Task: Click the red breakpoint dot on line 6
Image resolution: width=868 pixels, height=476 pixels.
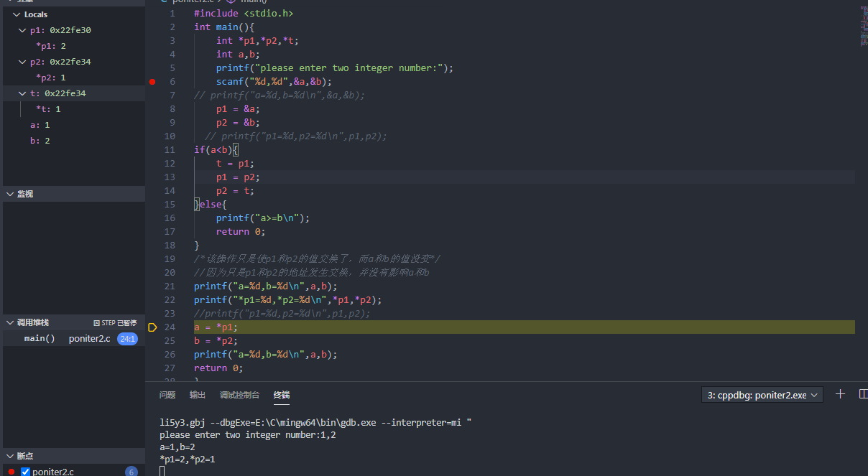Action: [152, 82]
